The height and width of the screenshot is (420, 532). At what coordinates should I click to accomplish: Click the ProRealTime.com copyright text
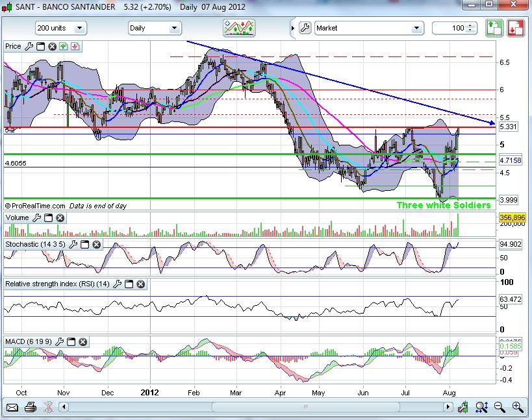(x=35, y=206)
